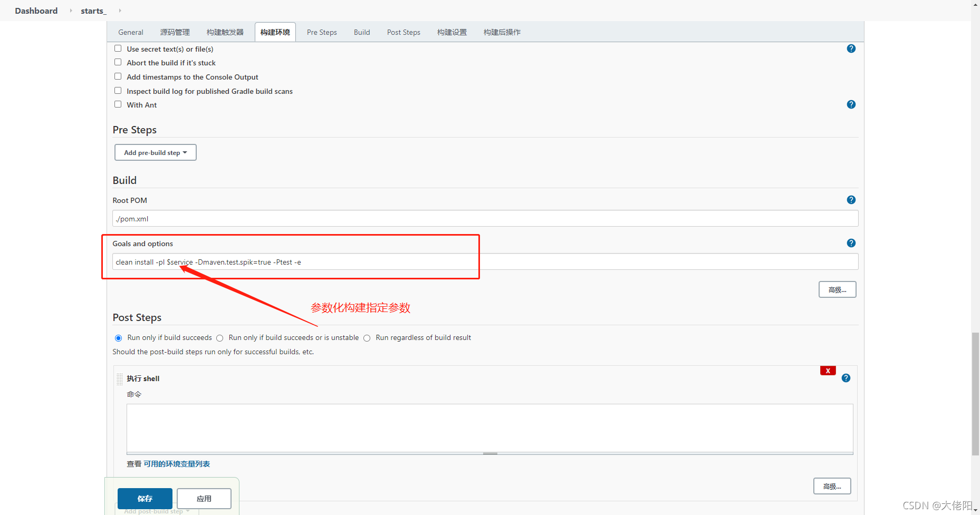
Task: Open Add pre-build step dropdown
Action: [x=156, y=152]
